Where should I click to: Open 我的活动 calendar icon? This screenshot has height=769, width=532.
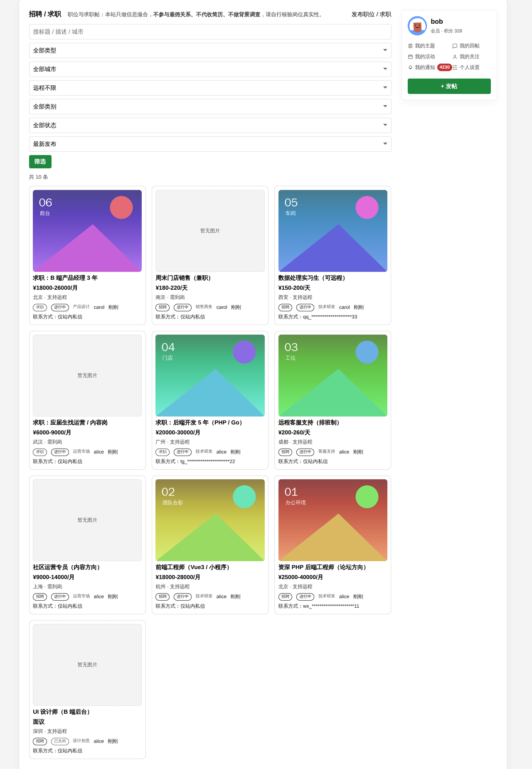410,57
